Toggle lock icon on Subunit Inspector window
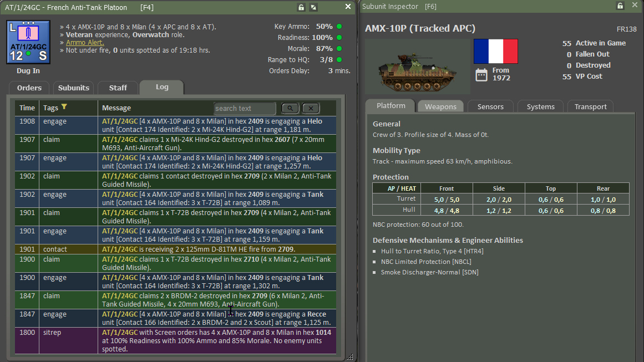The width and height of the screenshot is (644, 362). coord(620,6)
